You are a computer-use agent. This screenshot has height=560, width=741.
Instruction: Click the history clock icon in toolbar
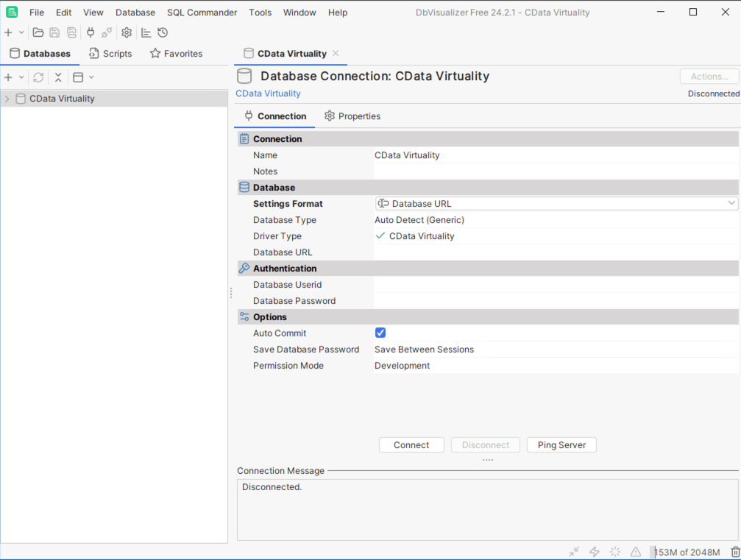[x=163, y=32]
